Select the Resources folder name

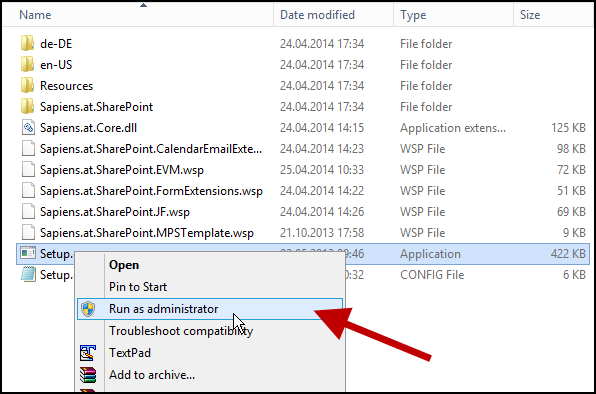click(x=67, y=85)
